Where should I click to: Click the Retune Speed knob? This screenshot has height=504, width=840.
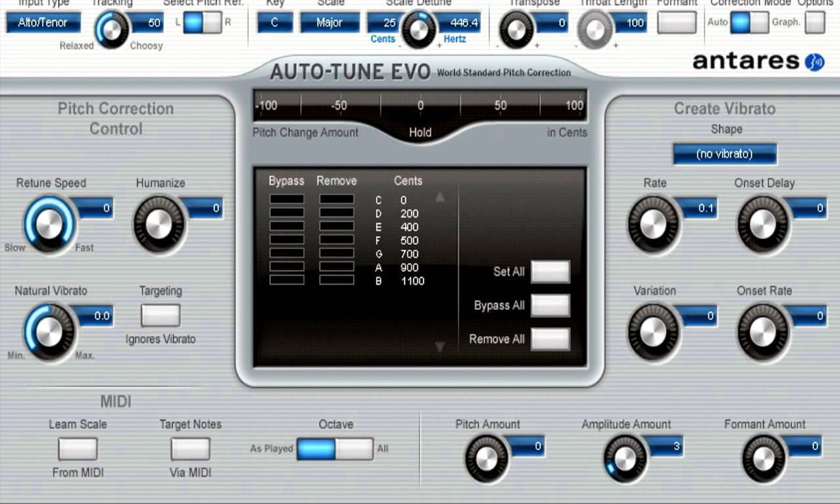click(49, 225)
